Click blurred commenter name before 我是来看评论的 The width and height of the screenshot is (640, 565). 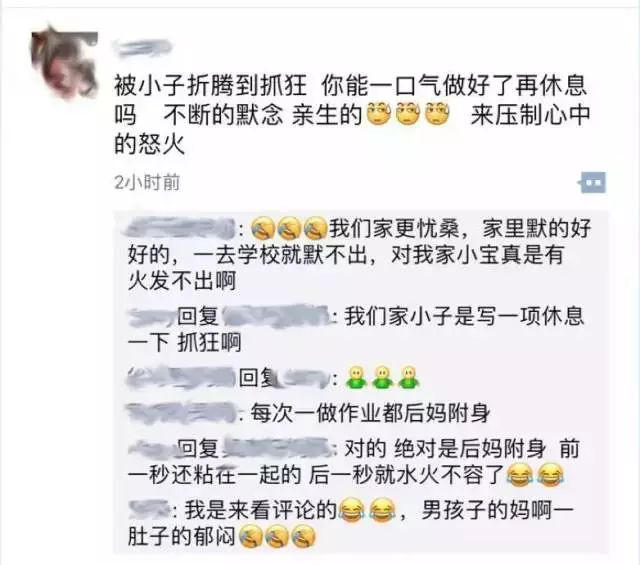pyautogui.click(x=149, y=509)
